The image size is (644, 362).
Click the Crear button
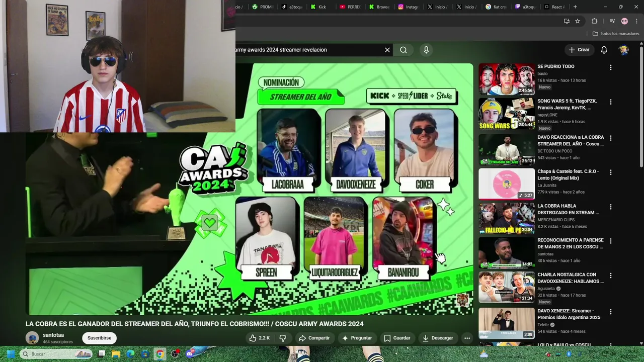[x=579, y=50]
